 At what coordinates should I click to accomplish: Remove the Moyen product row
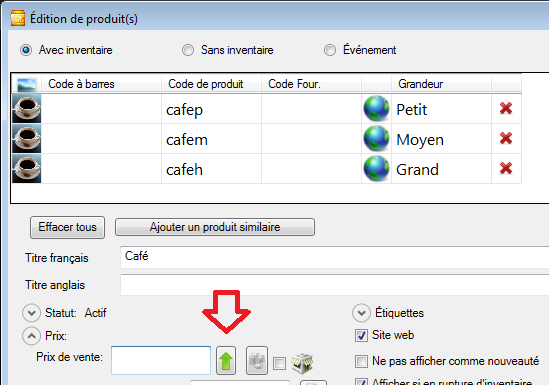pyautogui.click(x=506, y=139)
